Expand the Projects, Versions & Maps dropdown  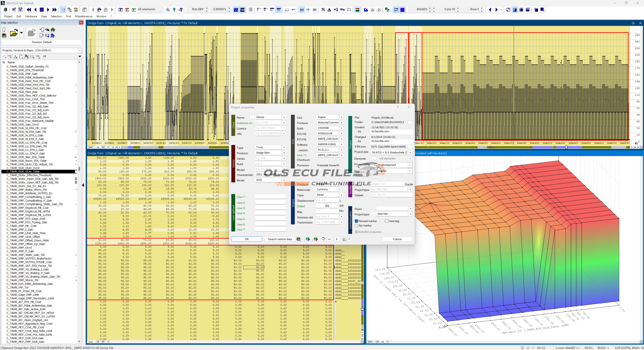click(x=79, y=50)
